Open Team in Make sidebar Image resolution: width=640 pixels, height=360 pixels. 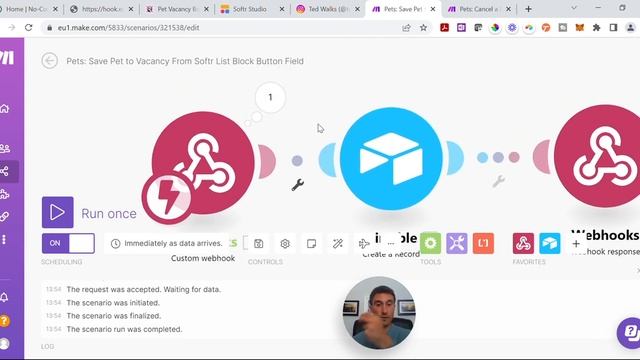click(5, 148)
